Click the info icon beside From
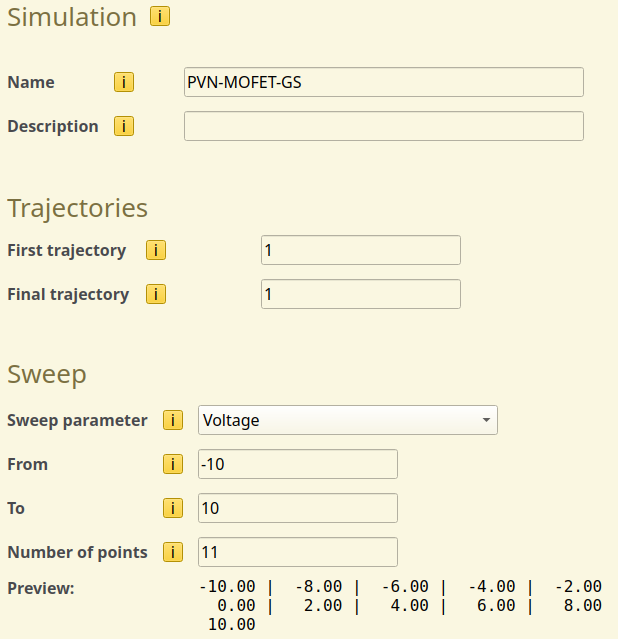 173,464
